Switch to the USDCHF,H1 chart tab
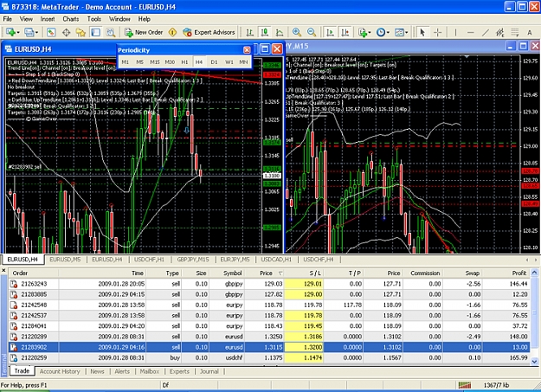Image resolution: width=541 pixels, height=392 pixels. click(149, 260)
